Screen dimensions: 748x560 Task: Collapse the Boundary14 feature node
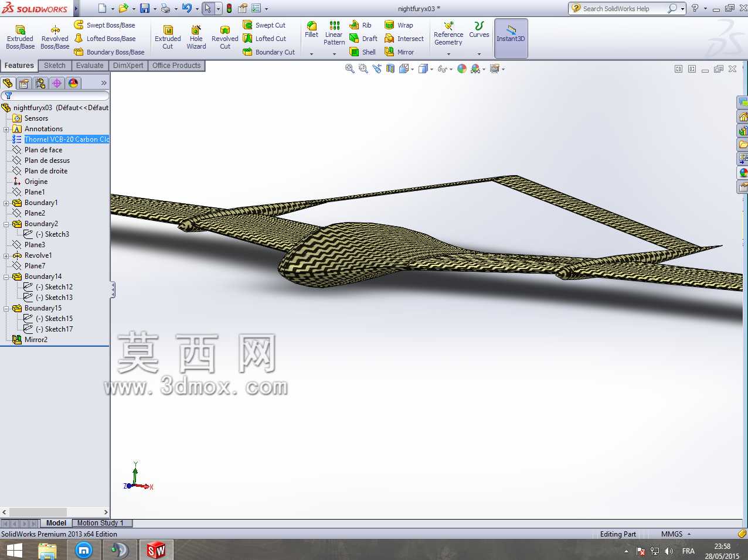pos(6,276)
